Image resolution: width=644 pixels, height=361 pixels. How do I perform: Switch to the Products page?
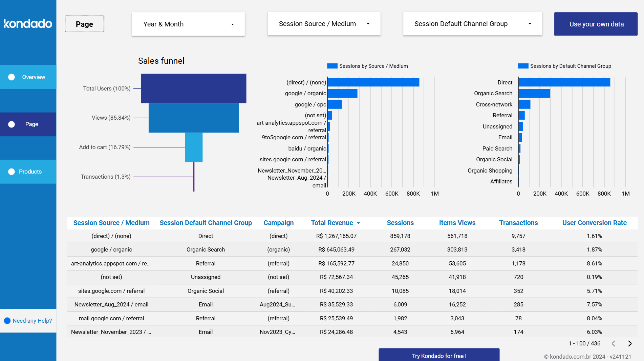(x=30, y=172)
